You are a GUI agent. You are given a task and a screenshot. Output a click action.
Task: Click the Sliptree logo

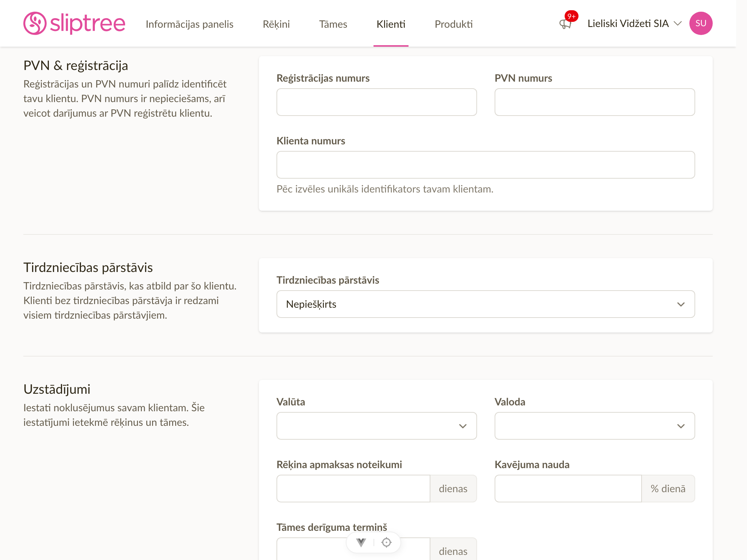tap(74, 23)
